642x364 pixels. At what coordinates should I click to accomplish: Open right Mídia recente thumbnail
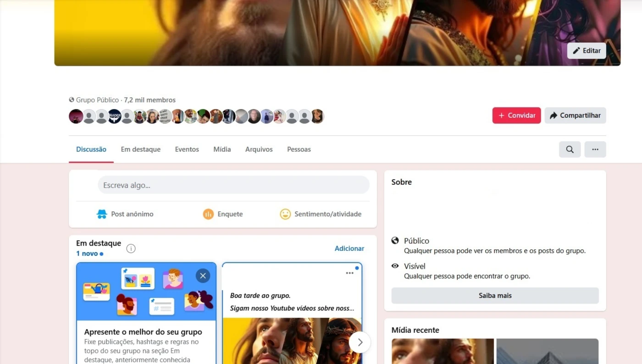coord(547,351)
